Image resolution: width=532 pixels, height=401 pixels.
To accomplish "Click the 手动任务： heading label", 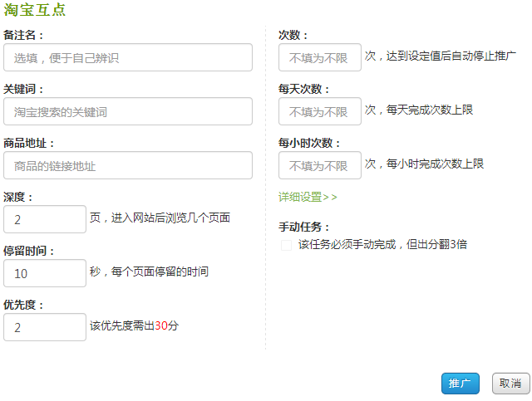I will click(x=304, y=227).
